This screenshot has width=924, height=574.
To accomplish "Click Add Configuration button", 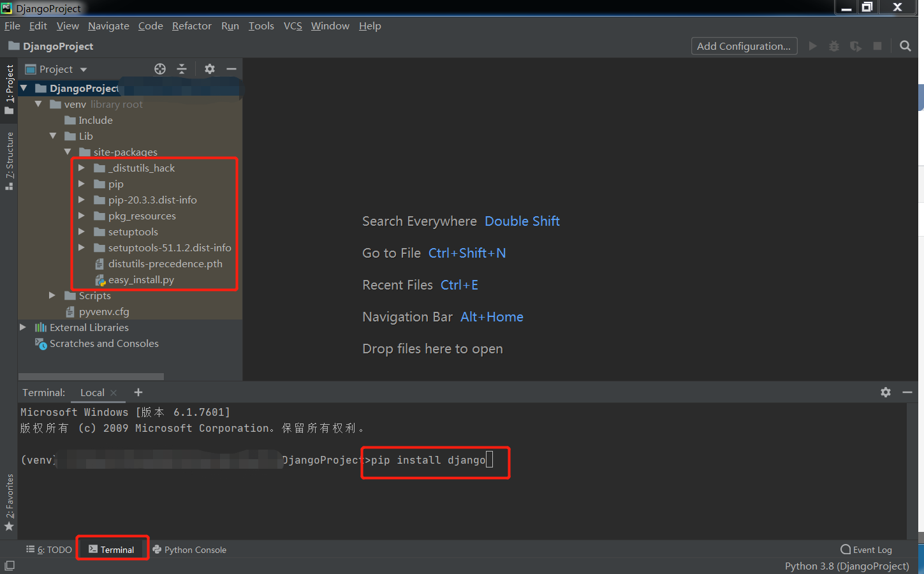I will pos(744,46).
